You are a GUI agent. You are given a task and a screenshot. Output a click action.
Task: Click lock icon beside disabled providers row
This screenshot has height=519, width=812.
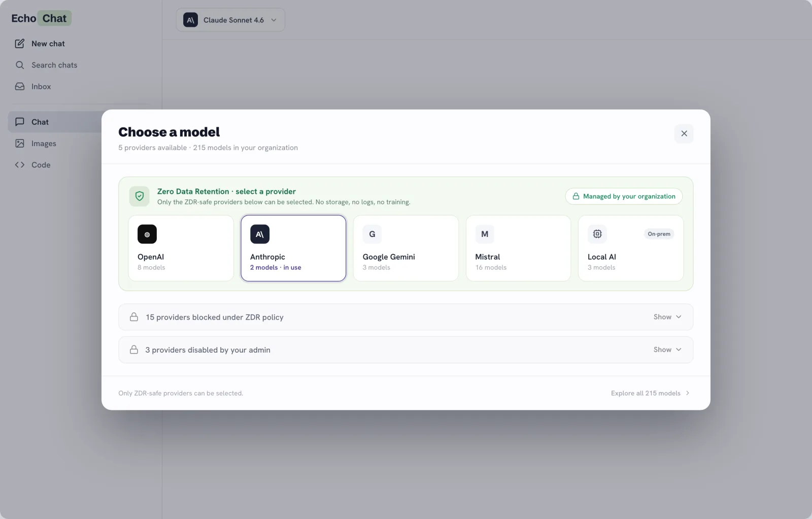tap(134, 350)
